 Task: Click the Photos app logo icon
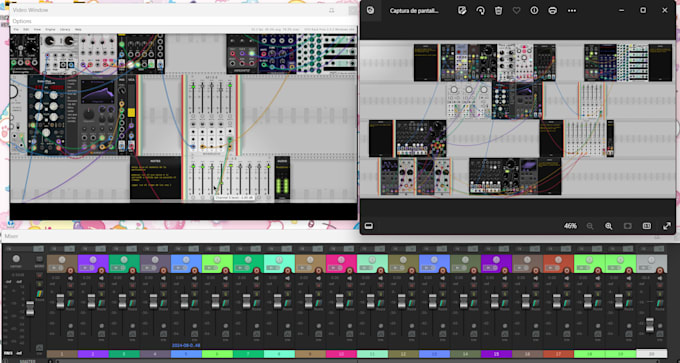[x=370, y=10]
